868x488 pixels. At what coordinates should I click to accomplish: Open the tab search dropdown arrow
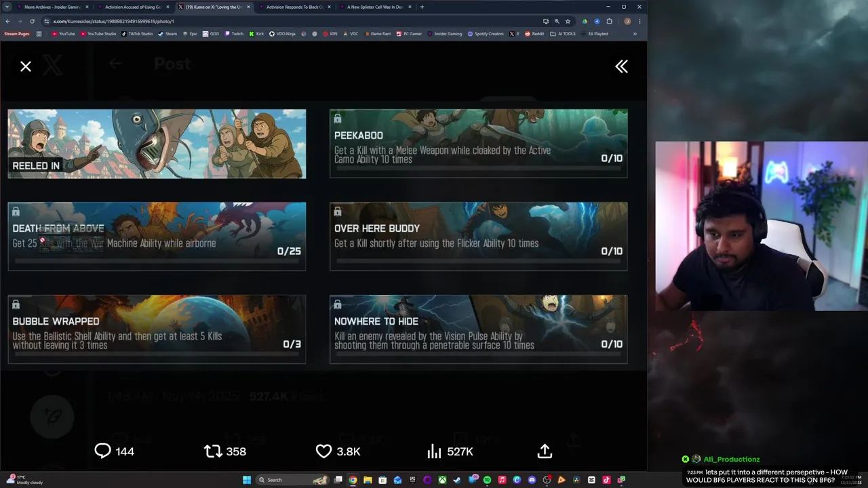[x=7, y=7]
